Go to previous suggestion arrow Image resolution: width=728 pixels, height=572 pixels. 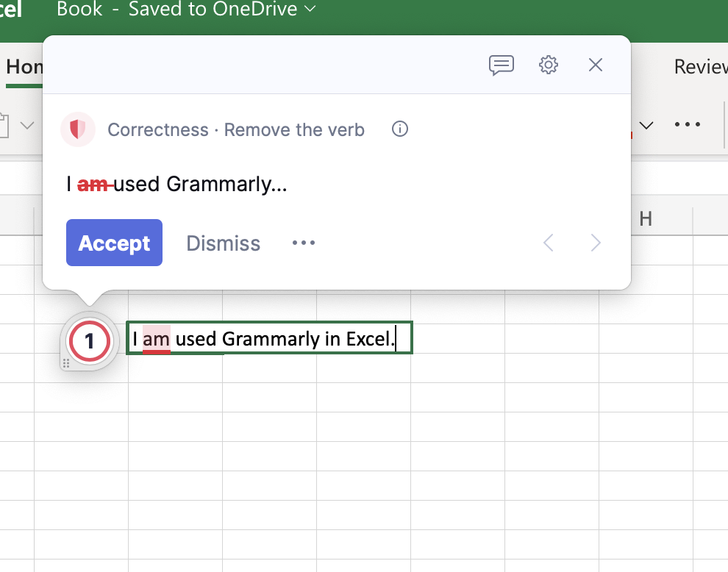pos(549,243)
